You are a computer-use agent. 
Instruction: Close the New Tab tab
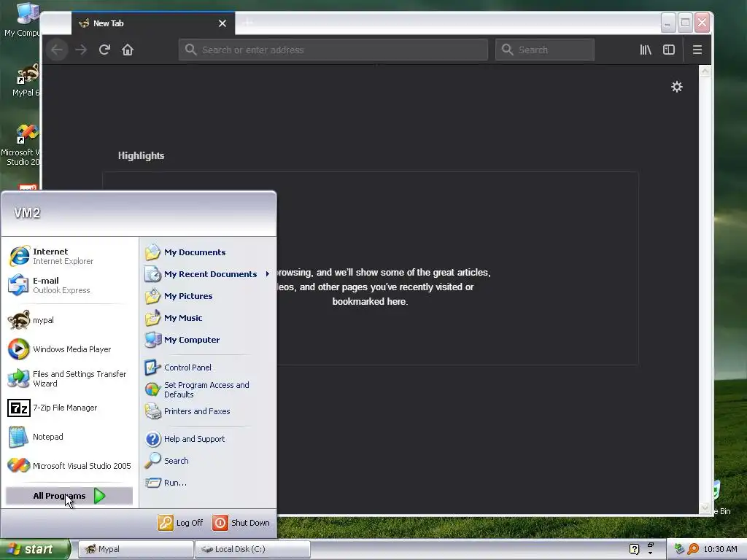click(222, 23)
